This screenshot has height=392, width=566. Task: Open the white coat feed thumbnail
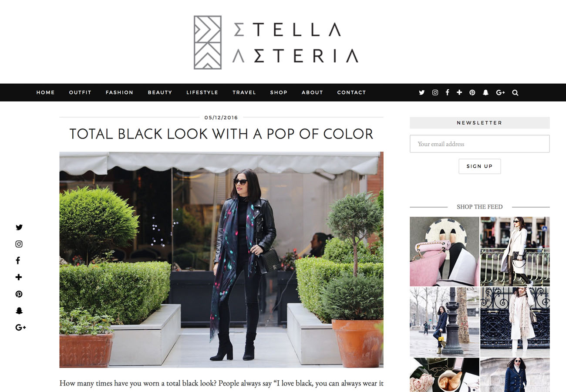pyautogui.click(x=515, y=251)
